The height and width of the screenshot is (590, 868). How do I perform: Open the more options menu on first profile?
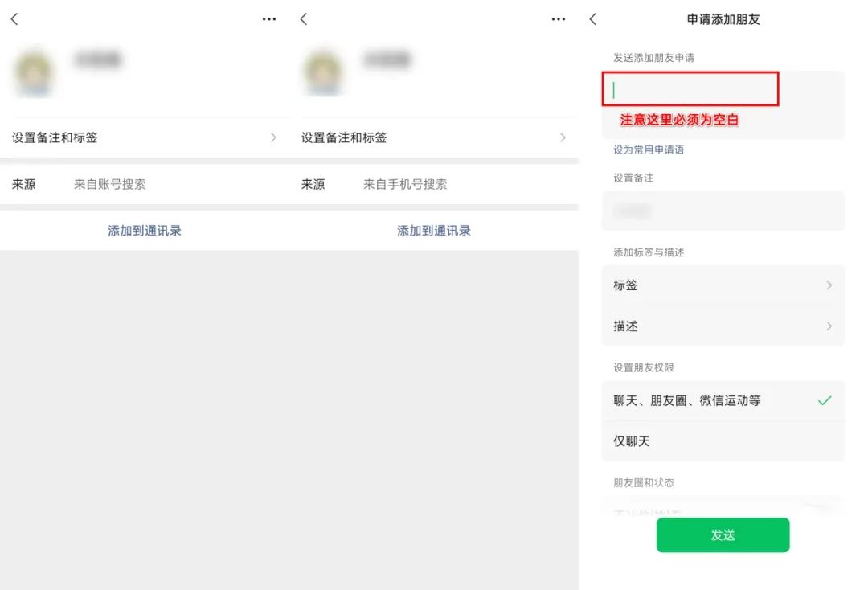pos(269,19)
